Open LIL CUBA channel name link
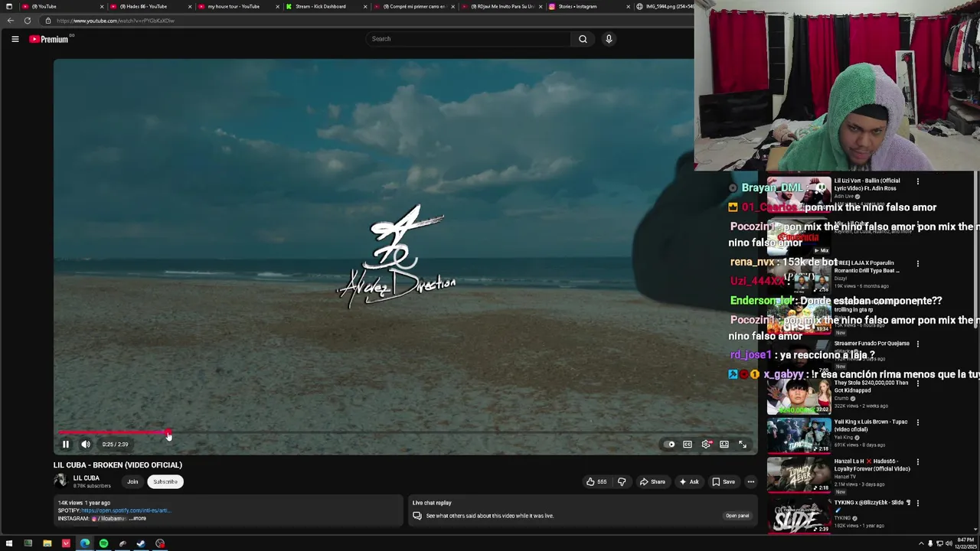 87,478
